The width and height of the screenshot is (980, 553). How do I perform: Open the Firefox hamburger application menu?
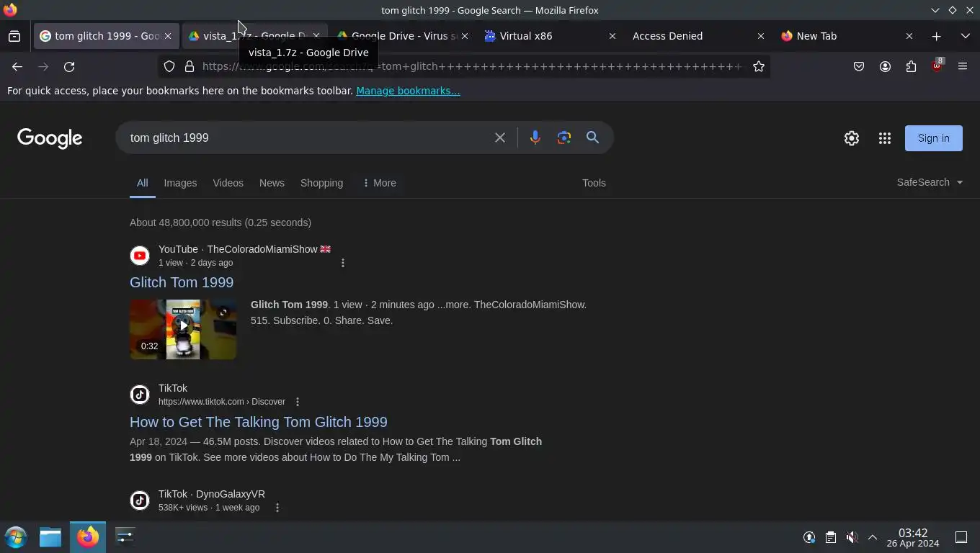tap(963, 66)
